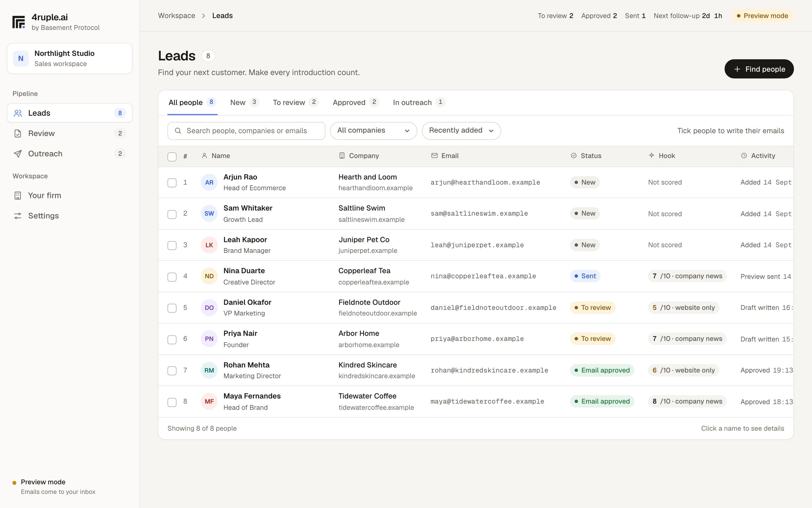
Task: Click the Tidewater Coffee company cell
Action: point(376,402)
